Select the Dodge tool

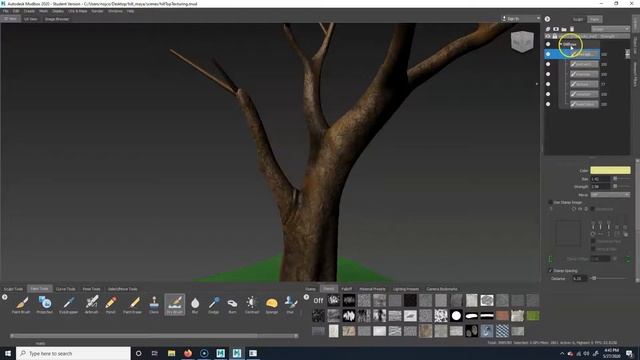[x=213, y=304]
